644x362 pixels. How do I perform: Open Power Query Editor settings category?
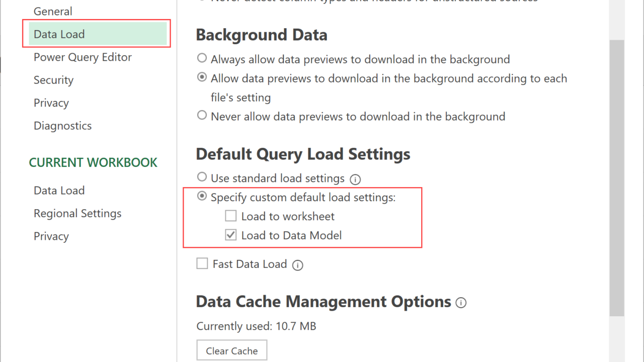pos(83,57)
